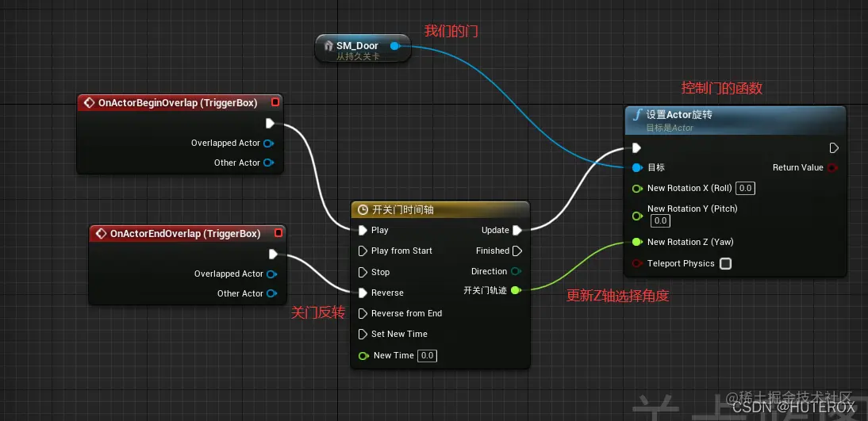
Task: Click the 更新Z轴选择角度 comment text
Action: tap(618, 296)
